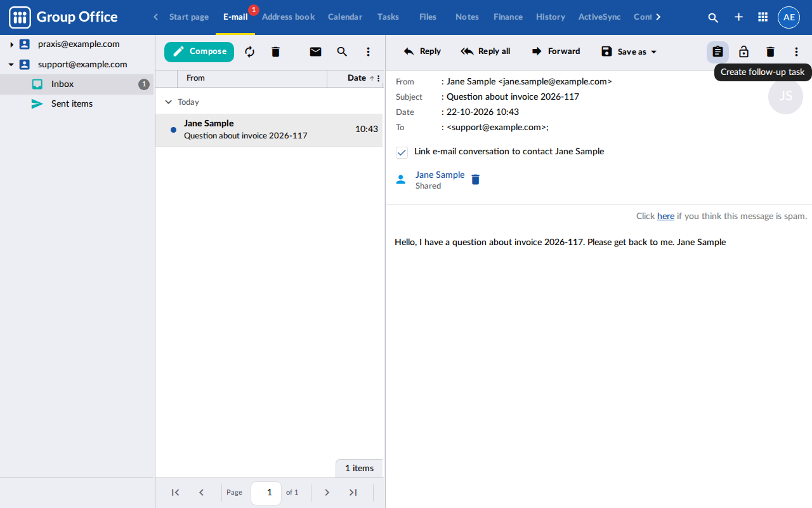Collapse the Today message group
Image resolution: width=812 pixels, height=508 pixels.
168,102
